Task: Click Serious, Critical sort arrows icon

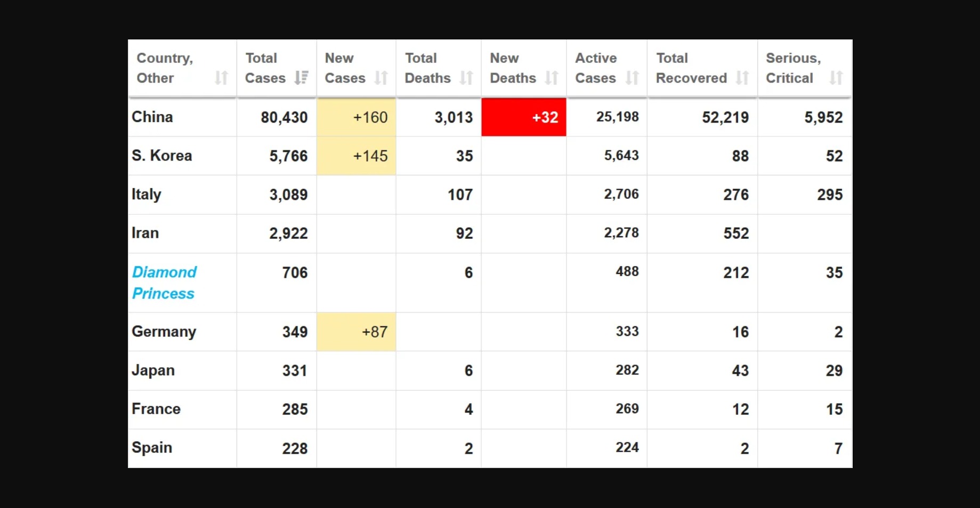Action: 836,78
